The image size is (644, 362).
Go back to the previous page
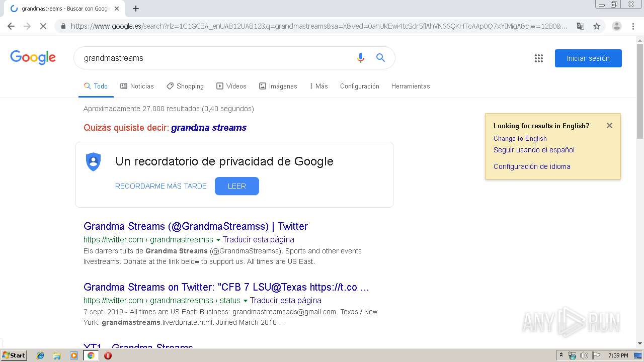(x=11, y=26)
